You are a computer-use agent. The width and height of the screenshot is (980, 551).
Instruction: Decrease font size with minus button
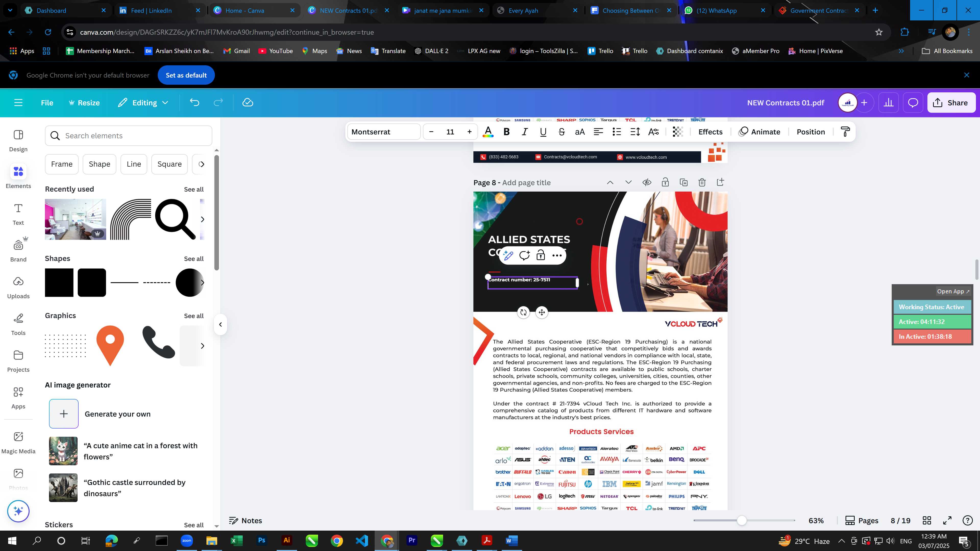[431, 132]
